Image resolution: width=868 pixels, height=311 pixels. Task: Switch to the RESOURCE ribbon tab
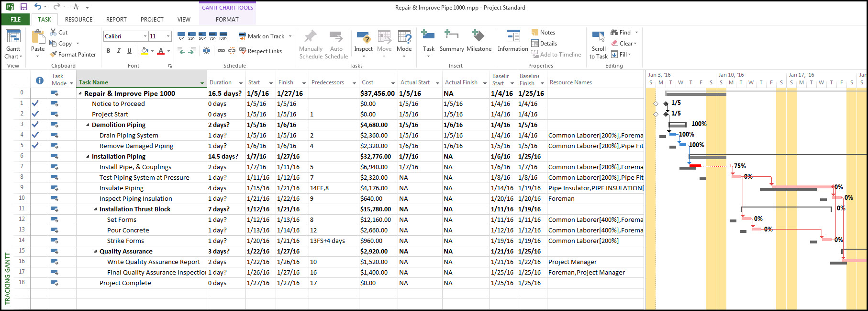click(78, 20)
